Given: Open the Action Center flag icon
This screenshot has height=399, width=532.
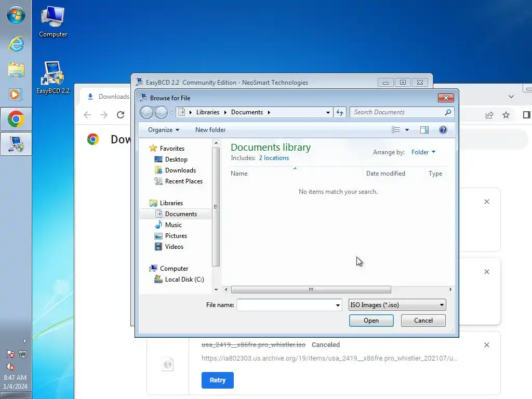Looking at the screenshot, I should pyautogui.click(x=10, y=354).
